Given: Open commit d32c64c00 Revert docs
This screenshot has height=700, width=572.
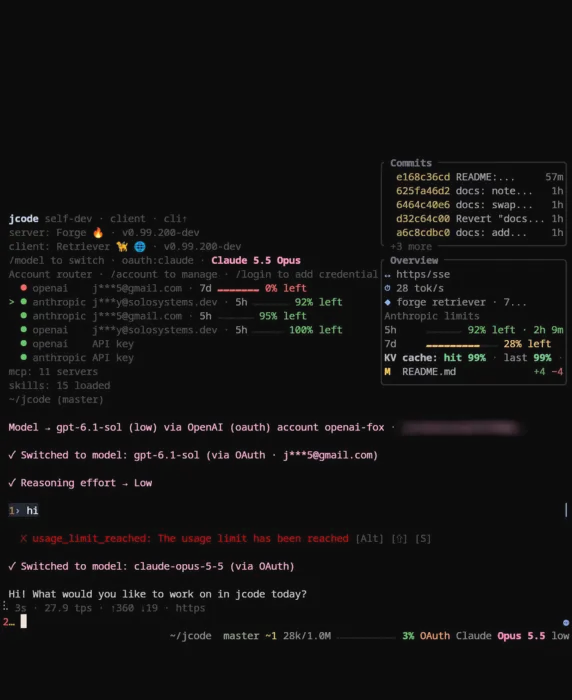Looking at the screenshot, I should click(x=479, y=218).
